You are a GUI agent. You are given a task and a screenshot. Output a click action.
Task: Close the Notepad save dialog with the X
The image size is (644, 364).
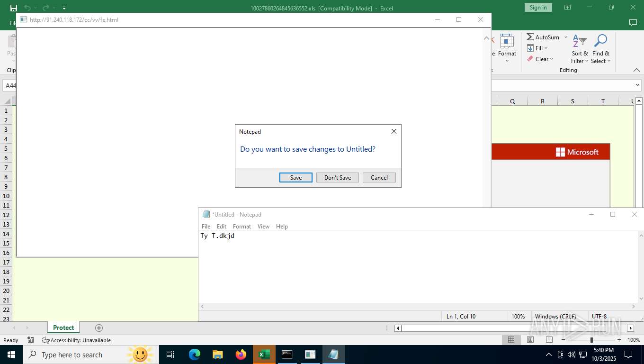(x=394, y=131)
